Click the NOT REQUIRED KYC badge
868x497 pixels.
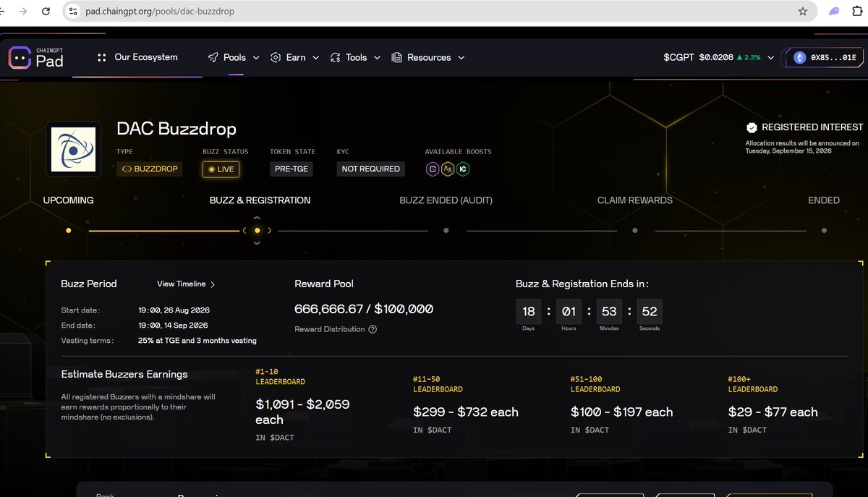[370, 169]
